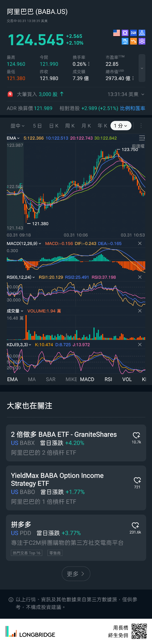
Task: Tap the 更多 button
Action: [76, 574]
